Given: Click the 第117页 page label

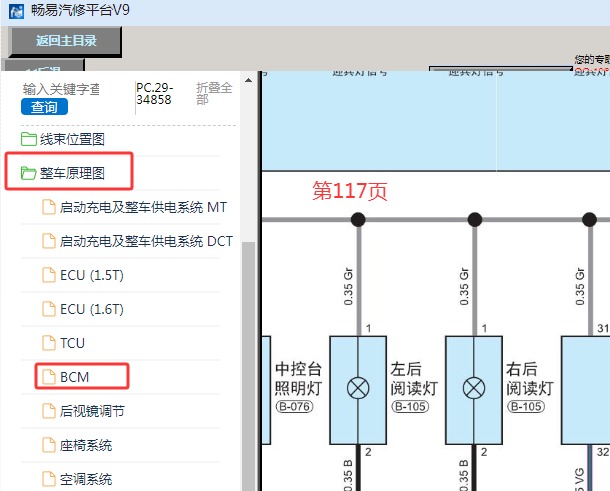Looking at the screenshot, I should 349,191.
